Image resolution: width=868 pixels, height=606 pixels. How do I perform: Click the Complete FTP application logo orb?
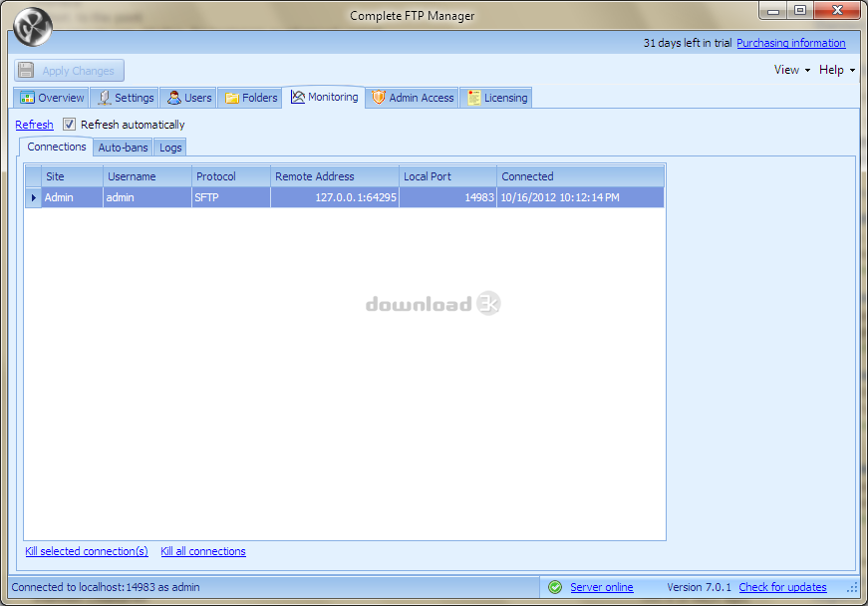coord(33,27)
